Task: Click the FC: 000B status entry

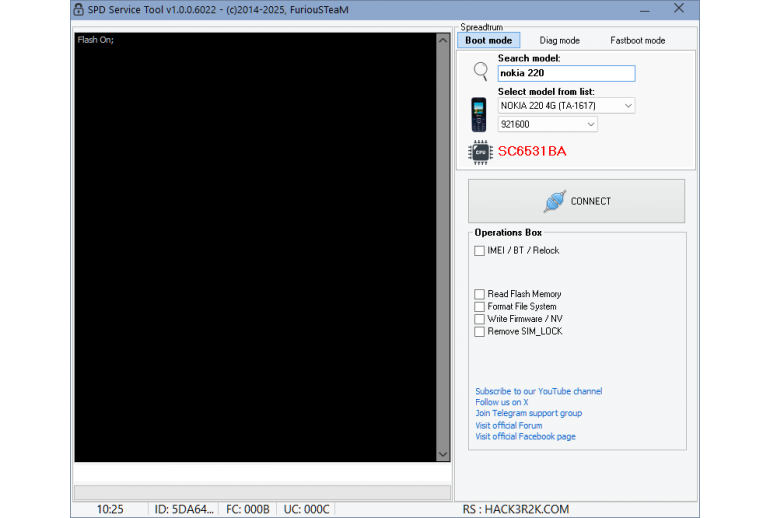Action: (248, 510)
